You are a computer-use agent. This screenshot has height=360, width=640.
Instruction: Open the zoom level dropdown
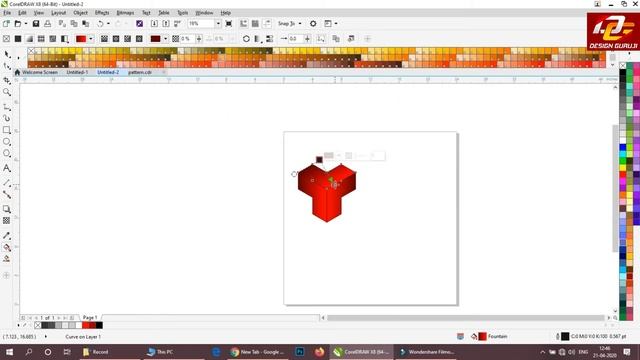(x=218, y=24)
